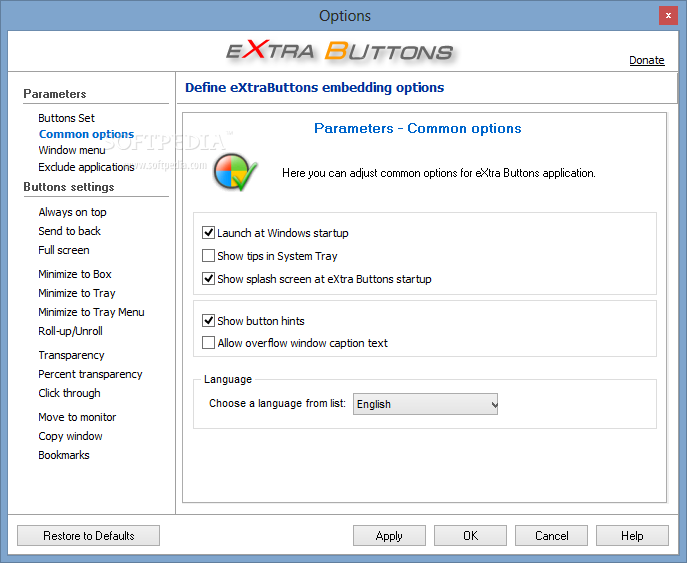687x563 pixels.
Task: Uncheck Show splash screen at startup
Action: [208, 279]
